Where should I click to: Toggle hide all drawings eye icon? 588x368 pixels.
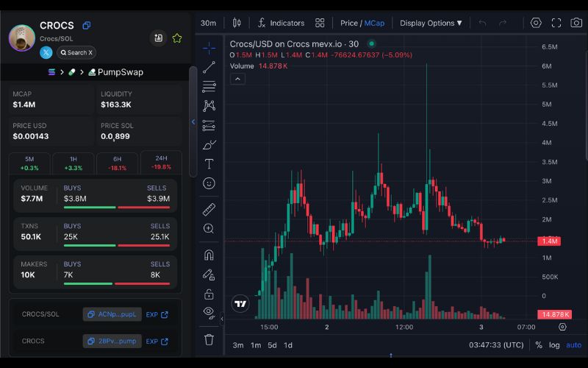(209, 313)
